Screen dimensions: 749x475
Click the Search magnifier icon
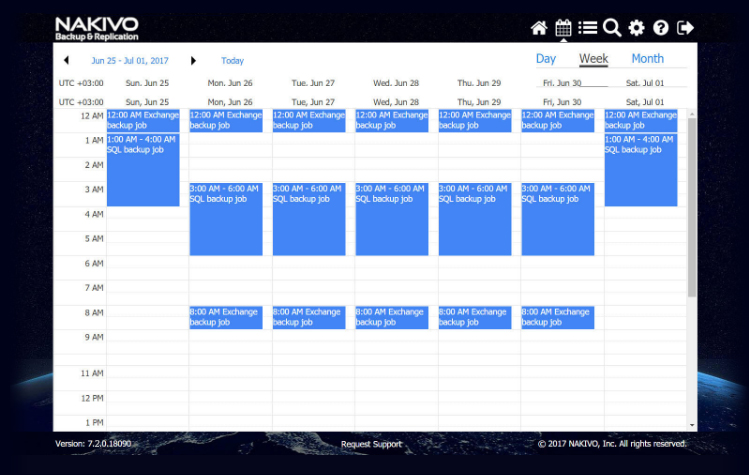612,28
